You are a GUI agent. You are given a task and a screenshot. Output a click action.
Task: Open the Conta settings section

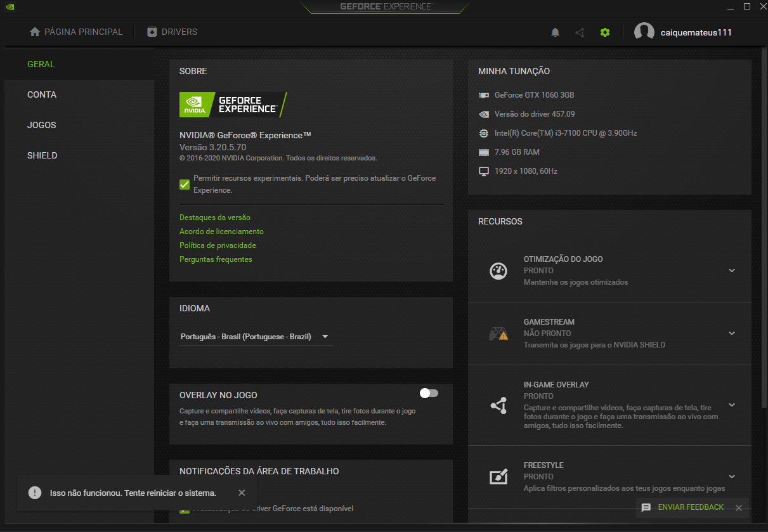(79, 94)
